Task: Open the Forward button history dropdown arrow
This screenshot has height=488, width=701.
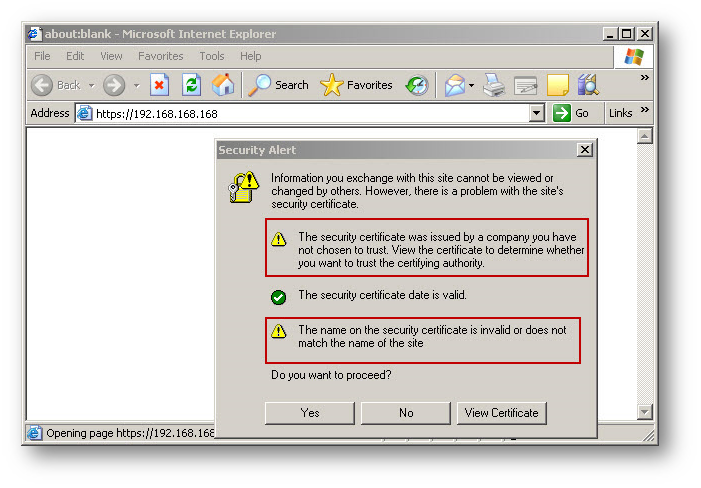Action: point(137,85)
